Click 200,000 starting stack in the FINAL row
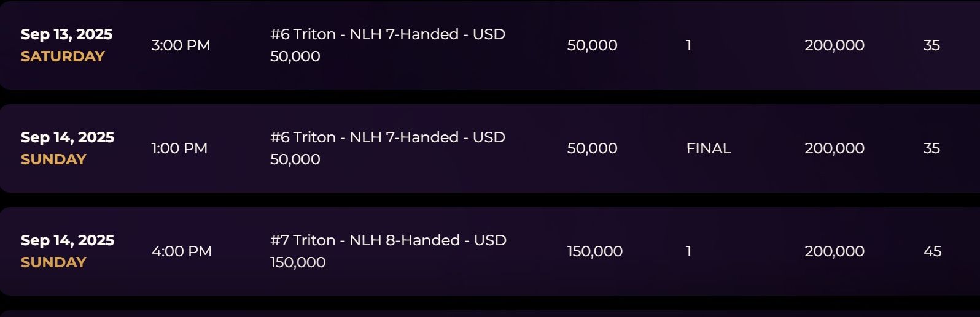 tap(834, 148)
